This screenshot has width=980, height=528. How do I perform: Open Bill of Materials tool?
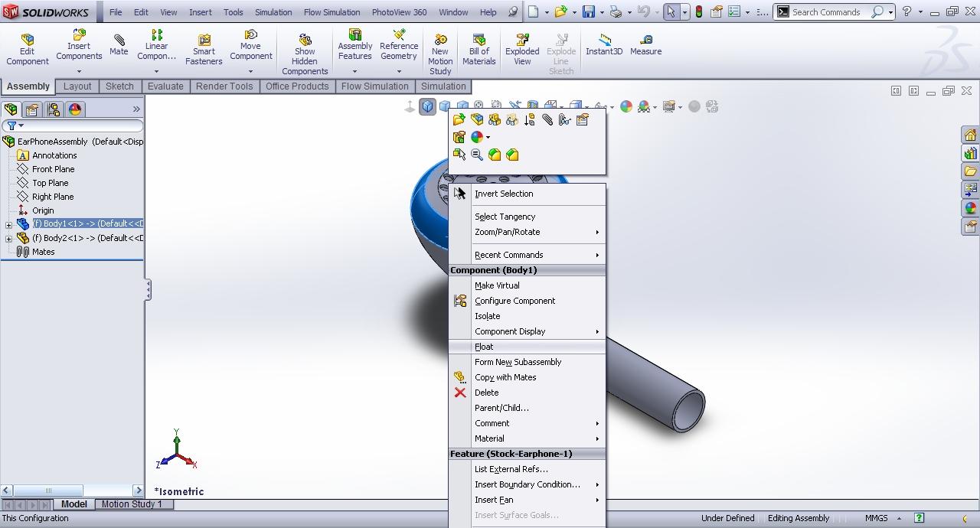coord(479,50)
